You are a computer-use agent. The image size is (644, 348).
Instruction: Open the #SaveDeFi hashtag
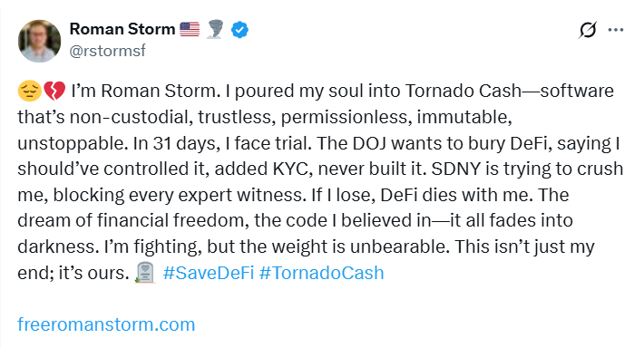[x=209, y=273]
